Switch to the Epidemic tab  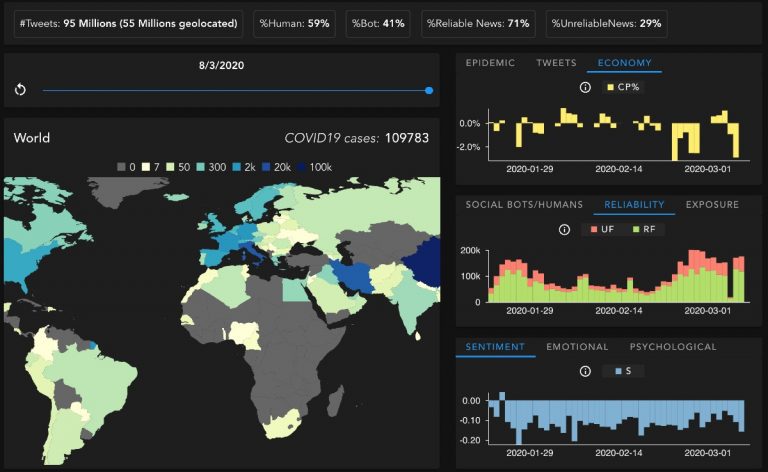(x=490, y=63)
